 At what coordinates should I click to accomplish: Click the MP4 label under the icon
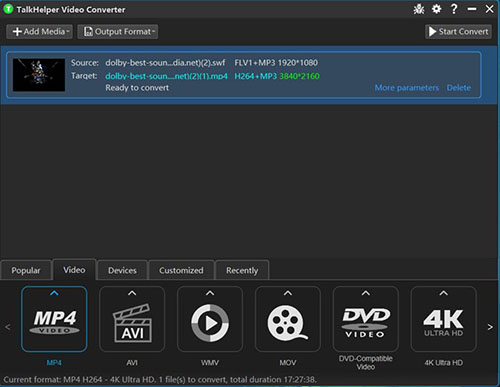[x=54, y=363]
